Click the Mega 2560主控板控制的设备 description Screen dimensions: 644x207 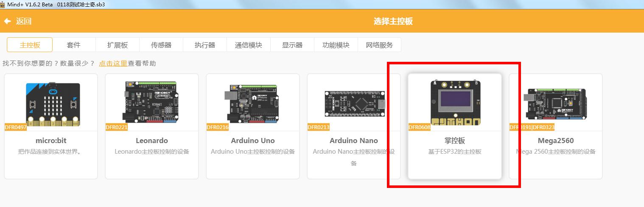(x=556, y=152)
